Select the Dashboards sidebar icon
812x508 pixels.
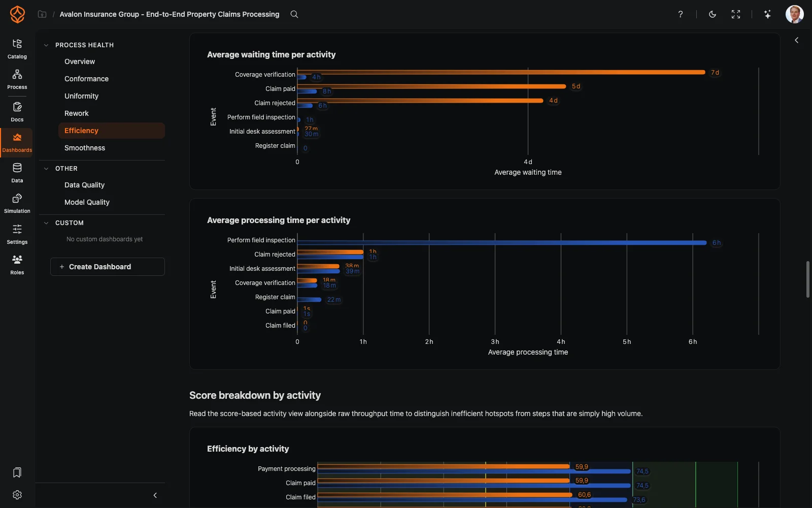(x=17, y=142)
